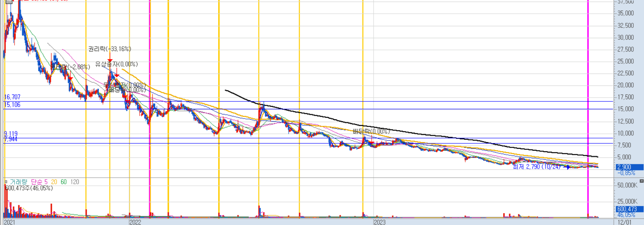Screen dimensions: 644x225
Task: Select the 15,106 horizontal line label
Action: (x=12, y=104)
